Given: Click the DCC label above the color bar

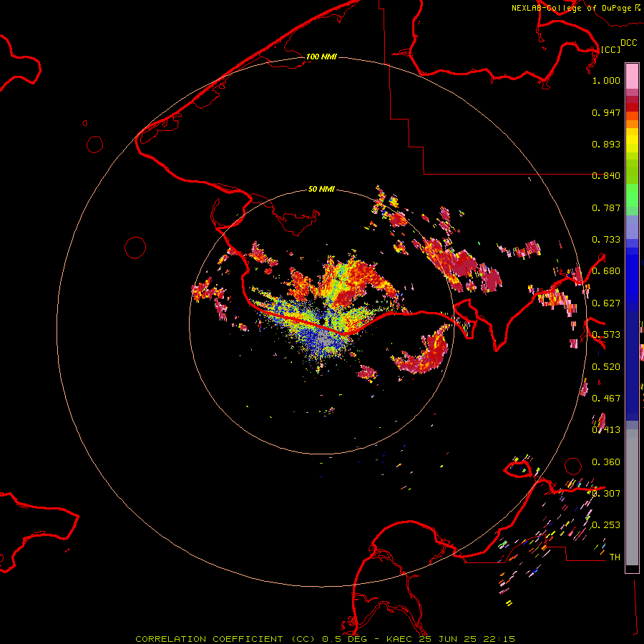Looking at the screenshot, I should point(629,43).
